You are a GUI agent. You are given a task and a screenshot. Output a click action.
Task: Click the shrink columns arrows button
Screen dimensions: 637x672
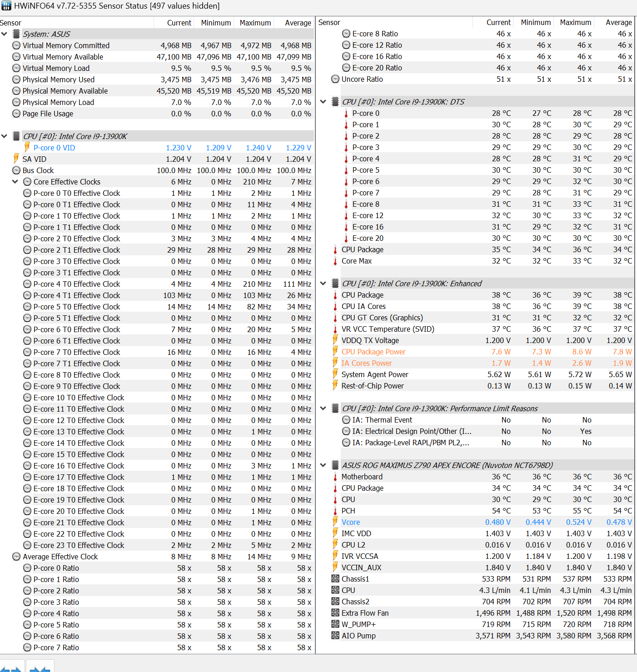coord(40,667)
